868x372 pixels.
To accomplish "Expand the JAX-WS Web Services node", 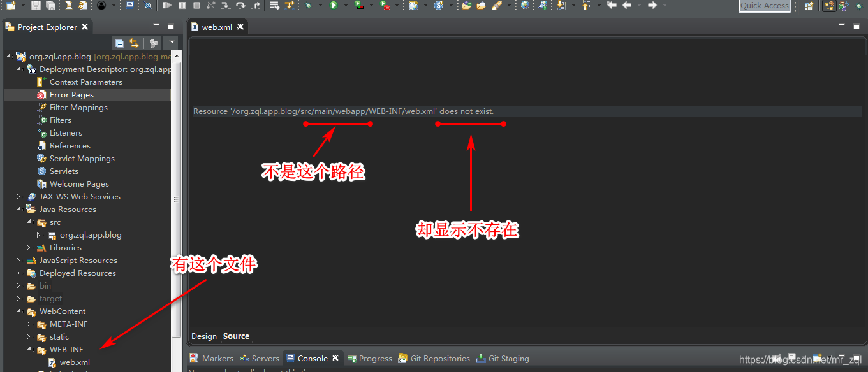I will click(x=18, y=196).
